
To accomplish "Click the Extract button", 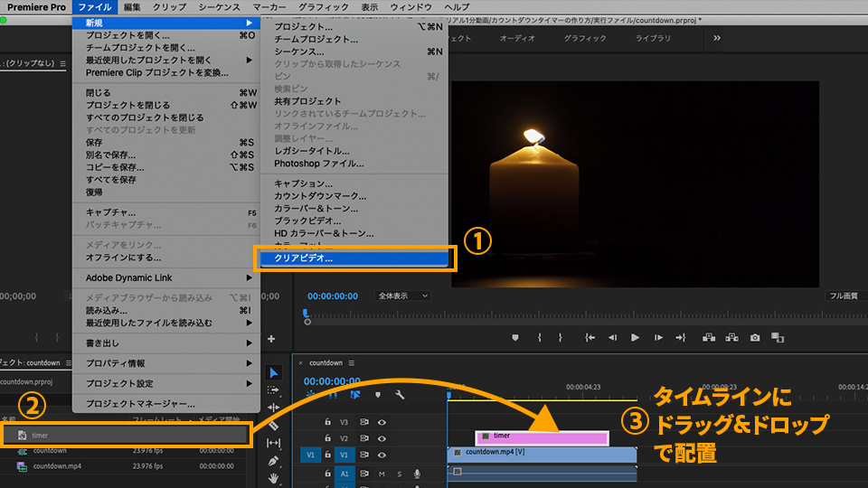I will tap(731, 337).
